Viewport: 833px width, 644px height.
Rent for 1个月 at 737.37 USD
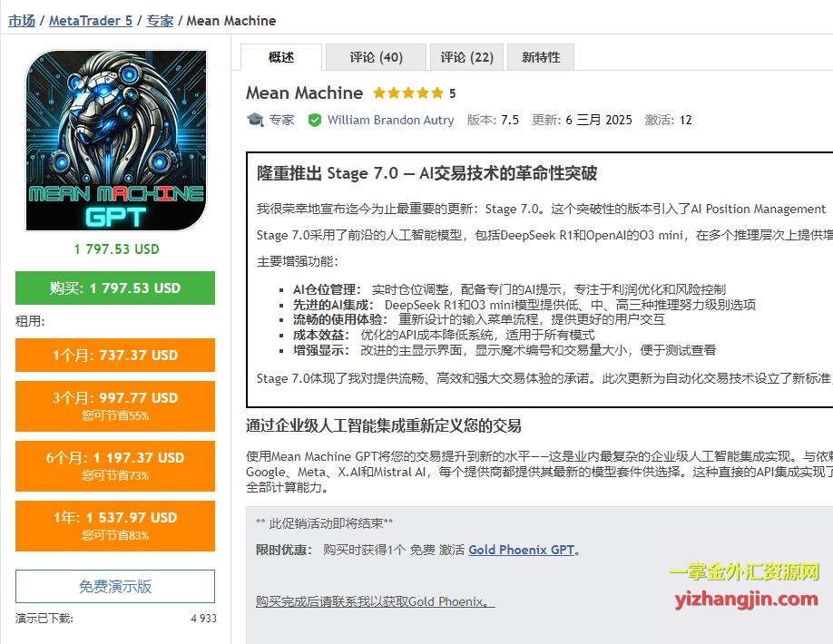115,355
